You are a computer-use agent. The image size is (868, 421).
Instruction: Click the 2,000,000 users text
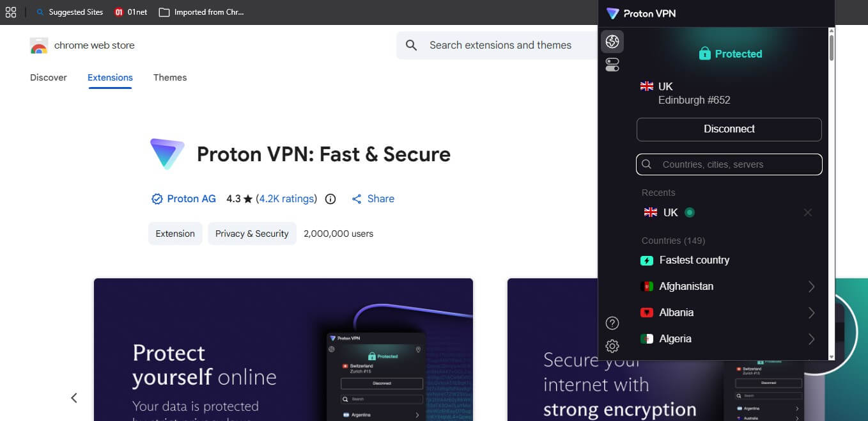click(339, 234)
